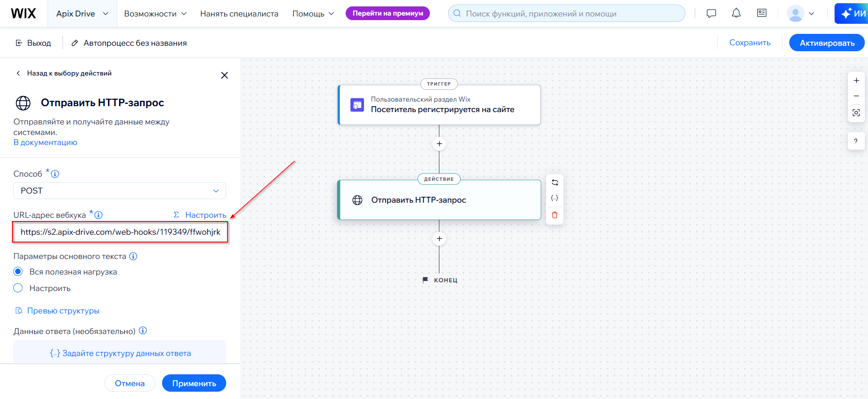
Task: Open the chat messages icon
Action: (711, 13)
